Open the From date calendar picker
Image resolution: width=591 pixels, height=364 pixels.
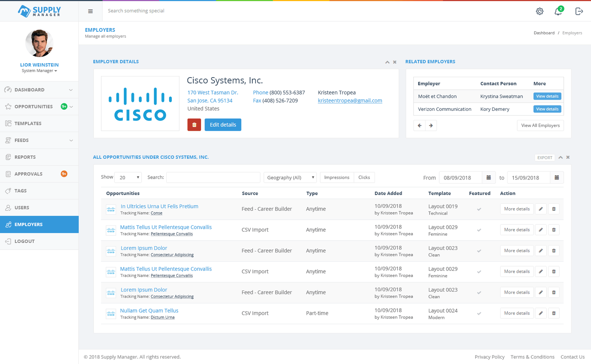point(489,178)
